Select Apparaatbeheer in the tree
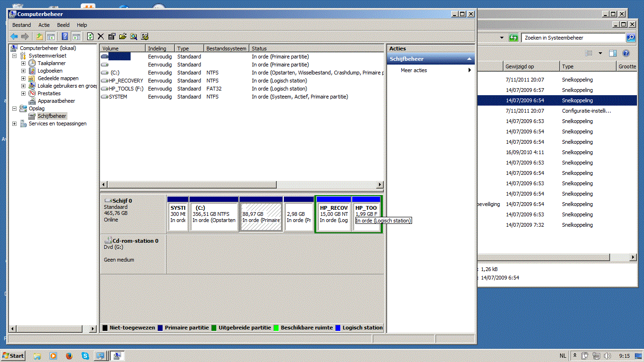This screenshot has height=362, width=644. point(56,101)
